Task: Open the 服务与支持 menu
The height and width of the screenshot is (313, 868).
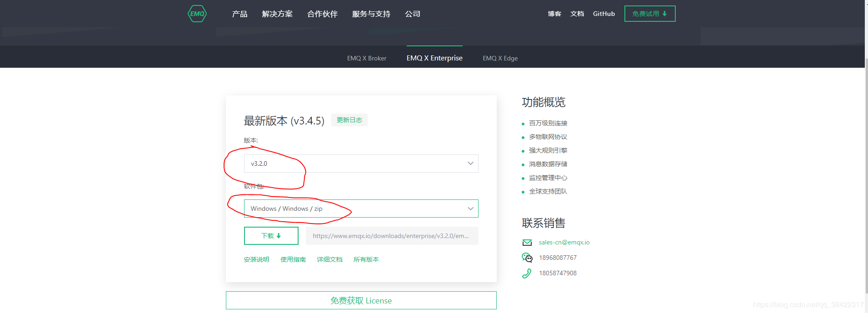Action: [x=371, y=14]
